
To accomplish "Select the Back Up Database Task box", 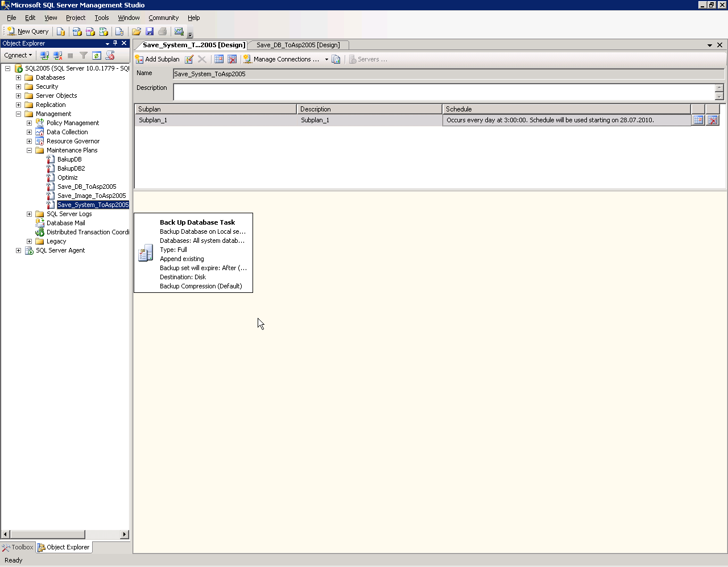I will (x=193, y=253).
